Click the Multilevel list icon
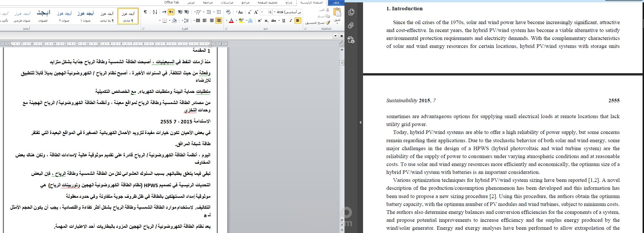The width and height of the screenshot is (644, 233). click(198, 12)
